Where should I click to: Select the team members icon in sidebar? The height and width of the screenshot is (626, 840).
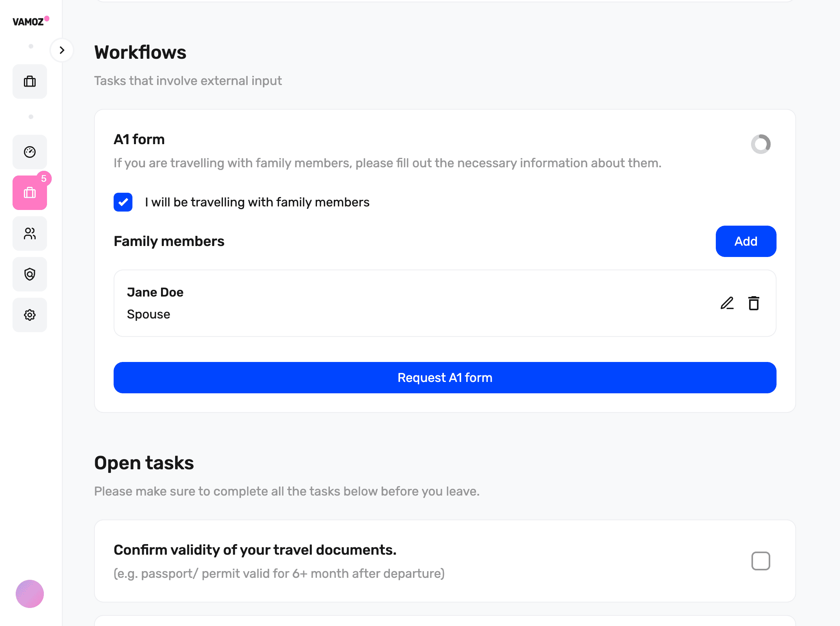click(x=30, y=234)
